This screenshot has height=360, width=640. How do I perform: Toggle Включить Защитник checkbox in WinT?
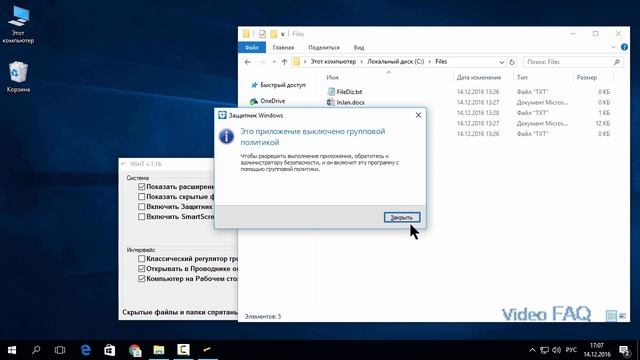click(142, 207)
